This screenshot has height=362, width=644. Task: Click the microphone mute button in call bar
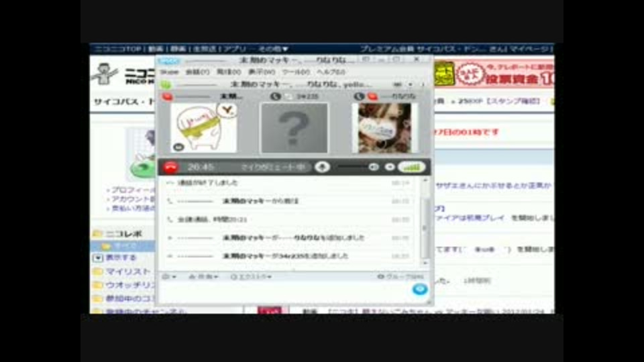(323, 167)
